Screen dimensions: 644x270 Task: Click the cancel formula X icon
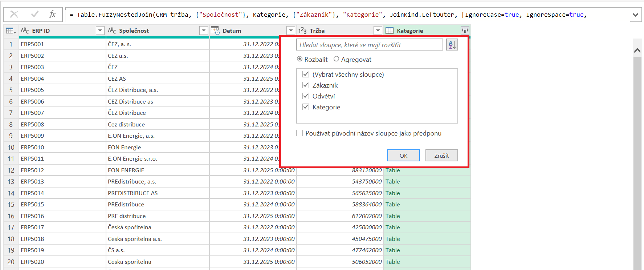pos(14,15)
